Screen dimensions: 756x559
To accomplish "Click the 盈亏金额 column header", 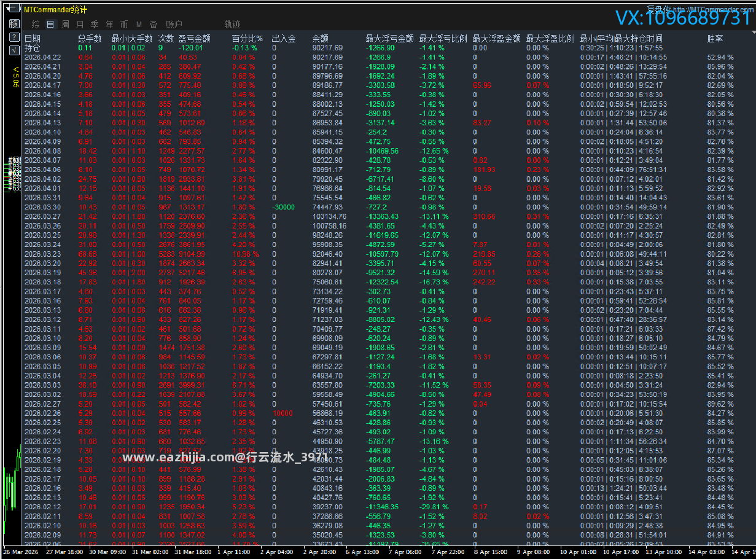I will [x=195, y=39].
